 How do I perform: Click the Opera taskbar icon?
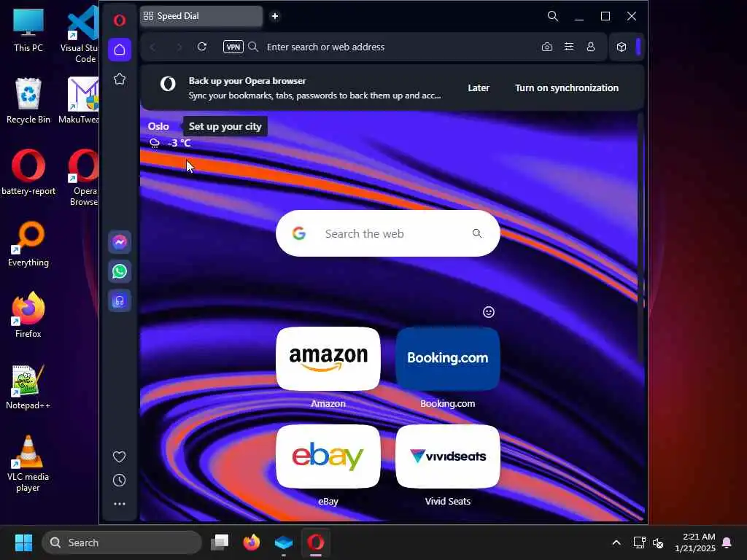click(315, 542)
